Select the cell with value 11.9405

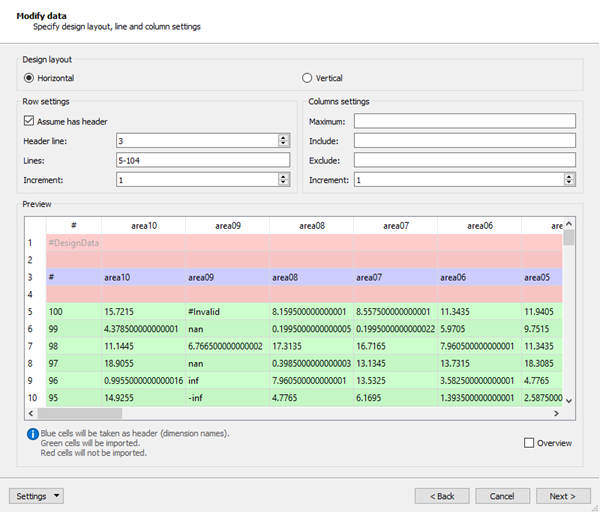click(542, 311)
